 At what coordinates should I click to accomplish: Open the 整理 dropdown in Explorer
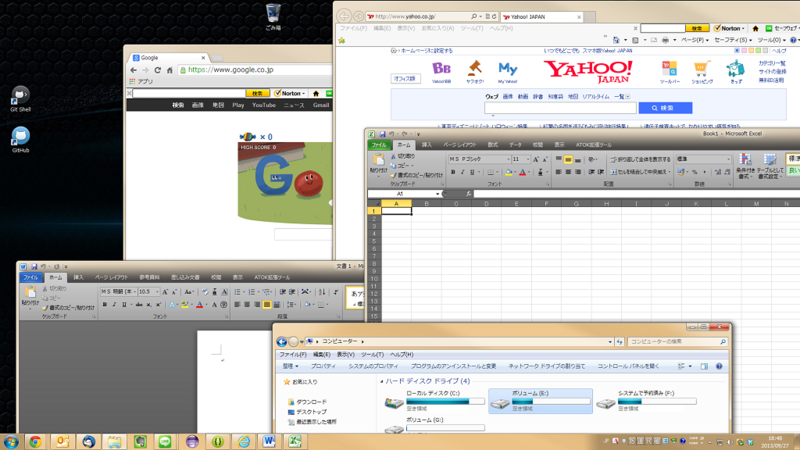pos(290,366)
